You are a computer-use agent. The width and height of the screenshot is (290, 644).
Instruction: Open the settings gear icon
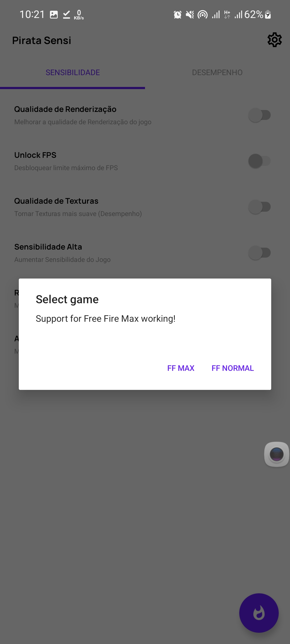tap(274, 40)
